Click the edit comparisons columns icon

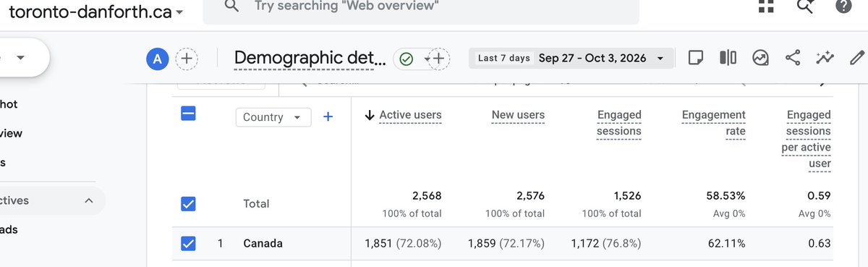click(728, 58)
